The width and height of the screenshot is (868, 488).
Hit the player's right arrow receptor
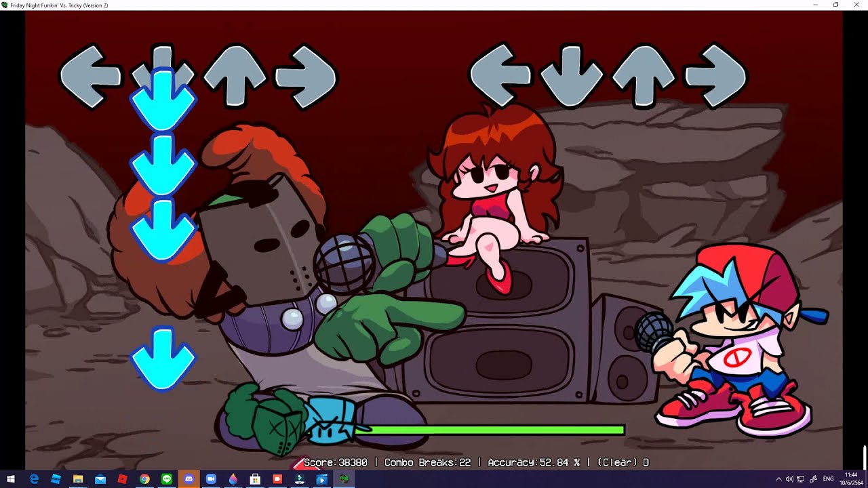(x=715, y=75)
